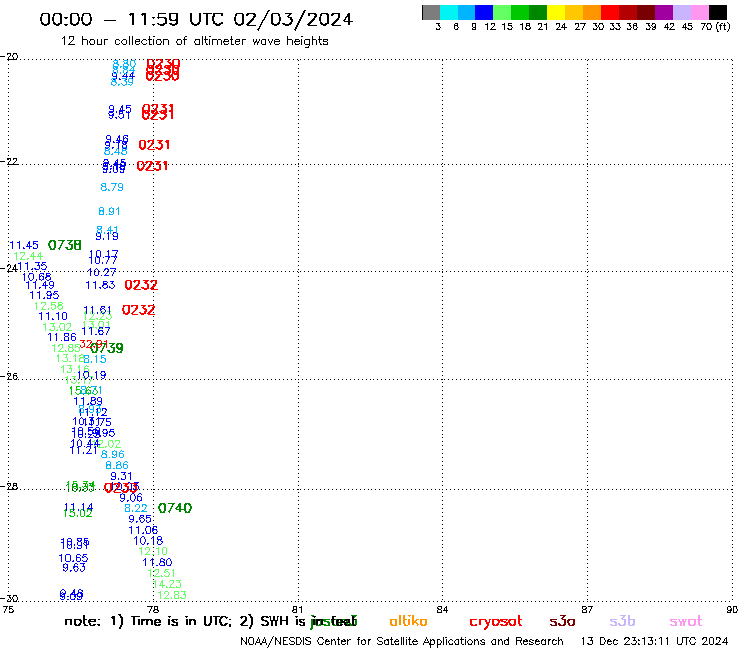Select wave height value '9.31'
Screen dimensions: 740x650
point(121,477)
